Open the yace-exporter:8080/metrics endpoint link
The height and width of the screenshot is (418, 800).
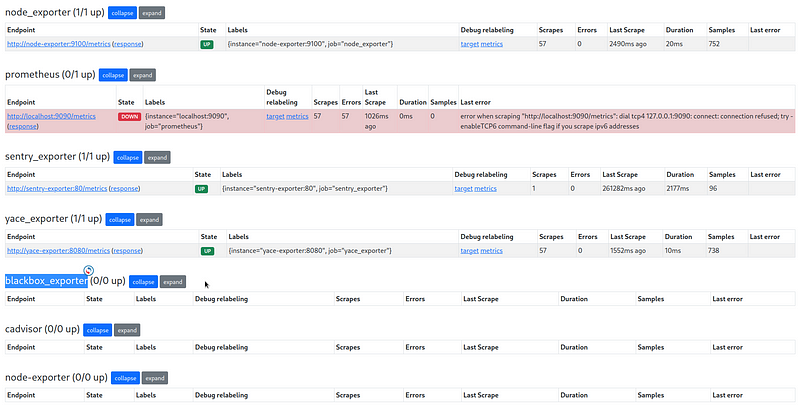(x=58, y=251)
